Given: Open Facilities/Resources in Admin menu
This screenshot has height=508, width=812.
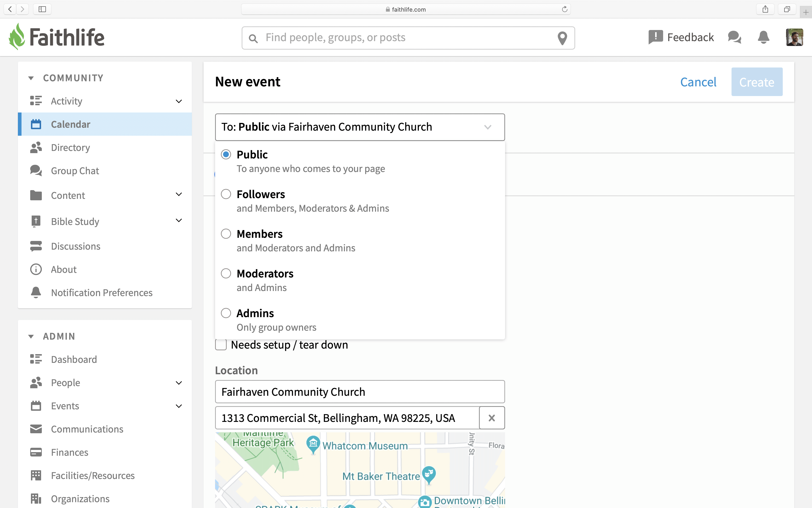Looking at the screenshot, I should [x=105, y=475].
